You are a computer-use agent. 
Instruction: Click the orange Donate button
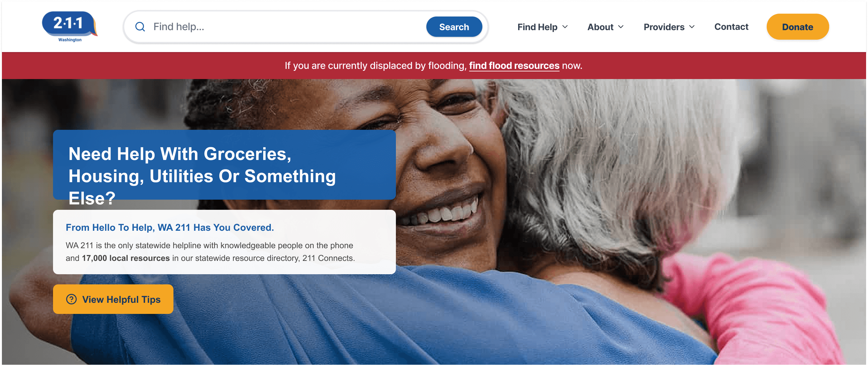pyautogui.click(x=797, y=27)
